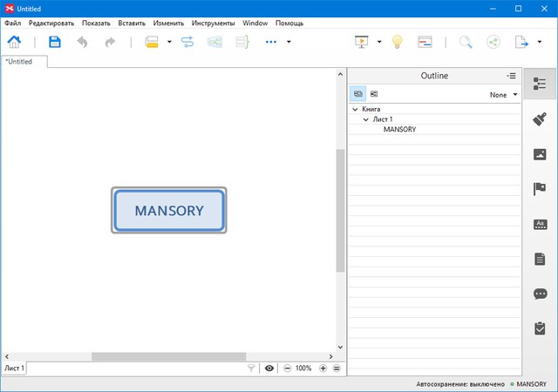Save the mind map with the floppy icon
The image size is (558, 392).
(55, 42)
